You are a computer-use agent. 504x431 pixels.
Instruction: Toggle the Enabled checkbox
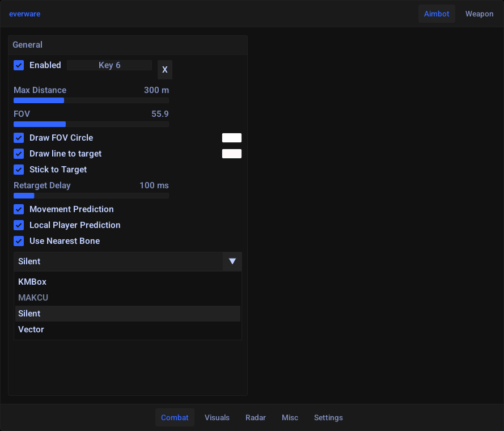point(19,65)
